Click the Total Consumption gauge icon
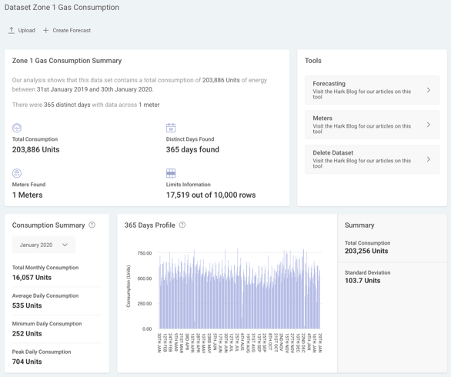Image resolution: width=451 pixels, height=377 pixels. [x=17, y=128]
